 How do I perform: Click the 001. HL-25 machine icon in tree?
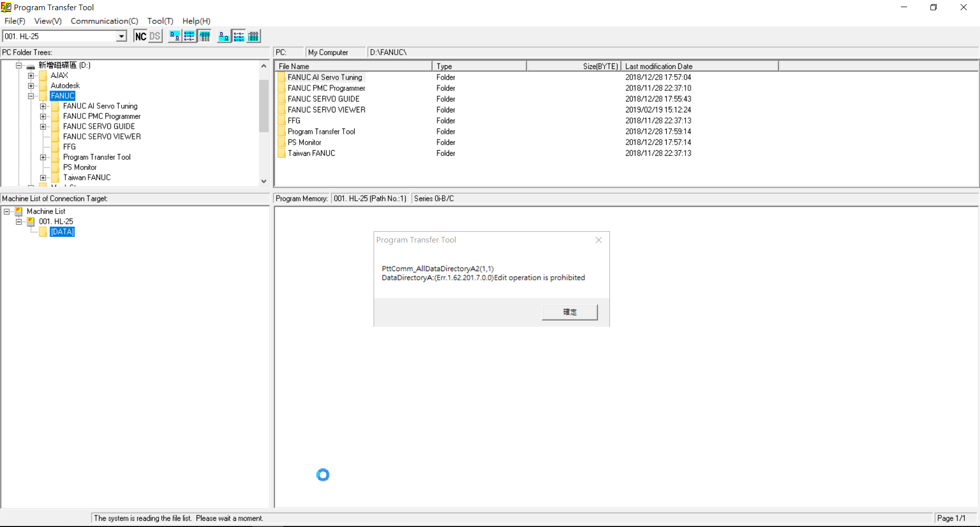pyautogui.click(x=31, y=222)
